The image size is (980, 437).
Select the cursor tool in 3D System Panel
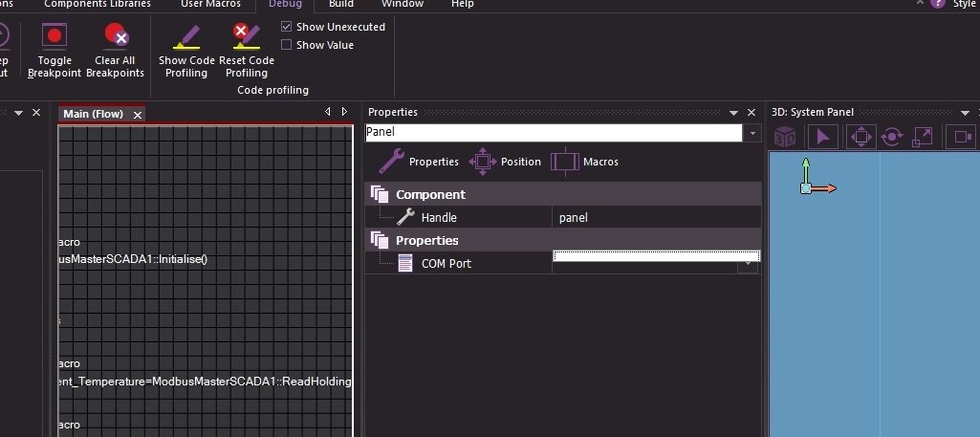pyautogui.click(x=824, y=137)
